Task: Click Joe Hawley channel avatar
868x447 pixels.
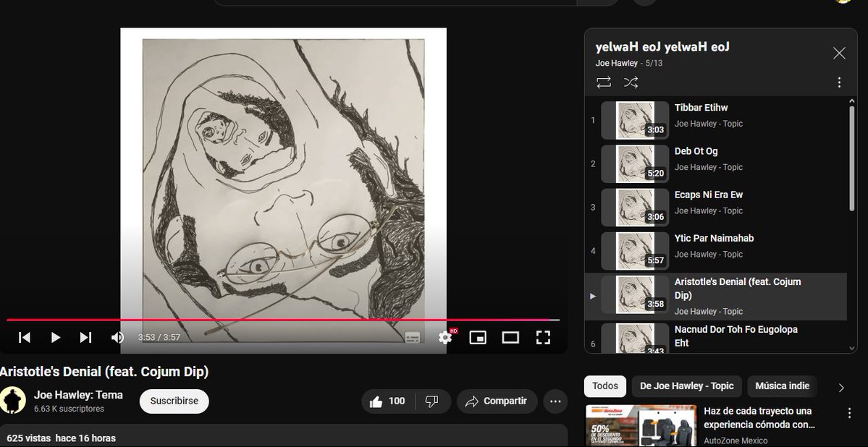Action: click(x=13, y=400)
